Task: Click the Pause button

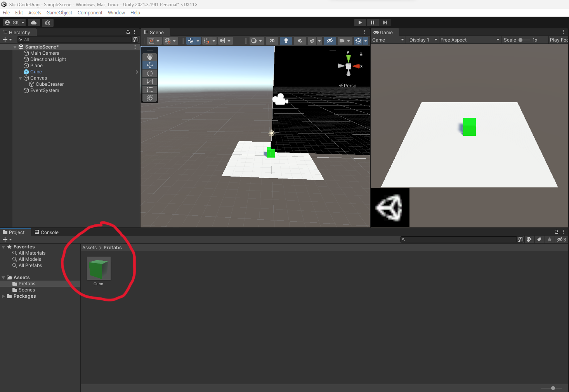Action: [373, 23]
